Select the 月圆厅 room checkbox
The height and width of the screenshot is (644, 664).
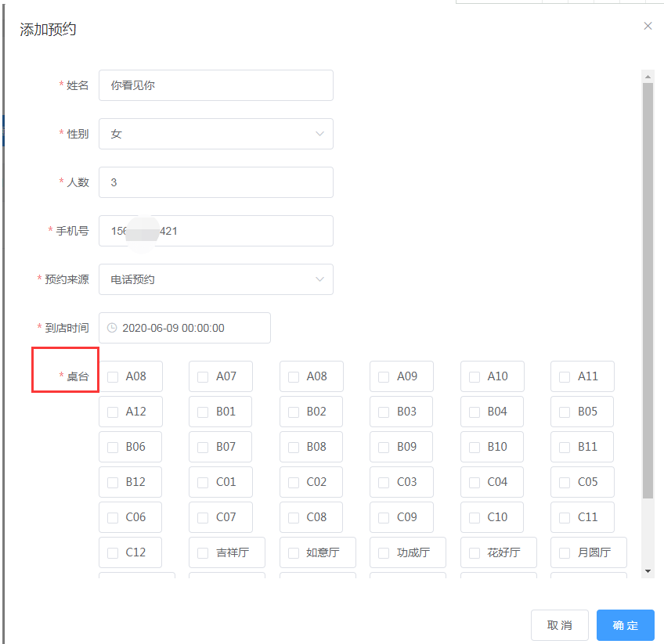click(565, 553)
